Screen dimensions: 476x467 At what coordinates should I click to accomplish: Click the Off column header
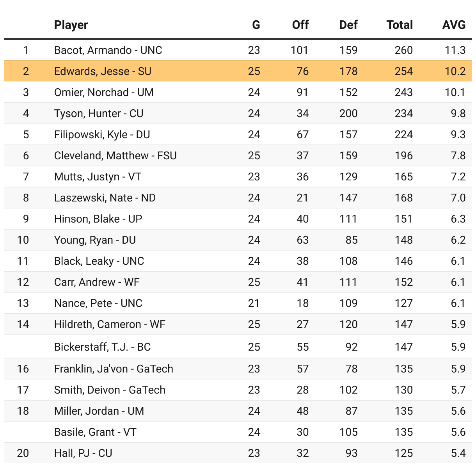pyautogui.click(x=300, y=25)
